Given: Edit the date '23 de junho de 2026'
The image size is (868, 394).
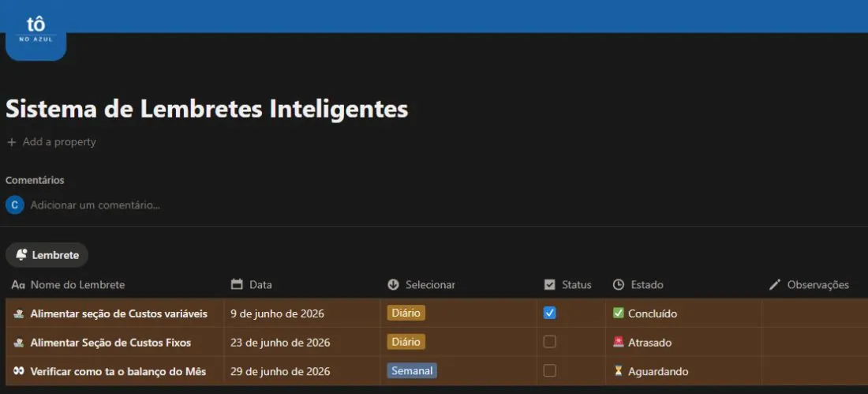Looking at the screenshot, I should pos(281,343).
